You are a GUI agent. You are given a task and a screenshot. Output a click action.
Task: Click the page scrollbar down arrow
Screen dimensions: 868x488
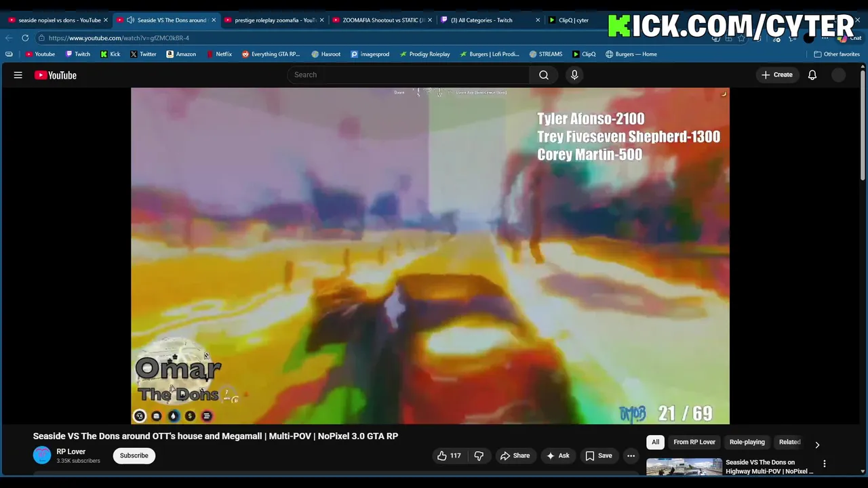[x=863, y=471]
